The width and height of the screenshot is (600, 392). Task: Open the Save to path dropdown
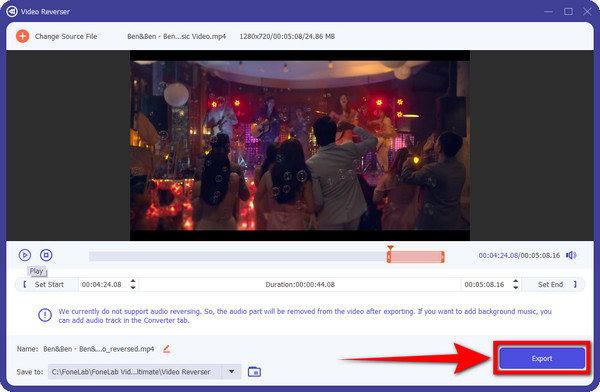(x=232, y=371)
